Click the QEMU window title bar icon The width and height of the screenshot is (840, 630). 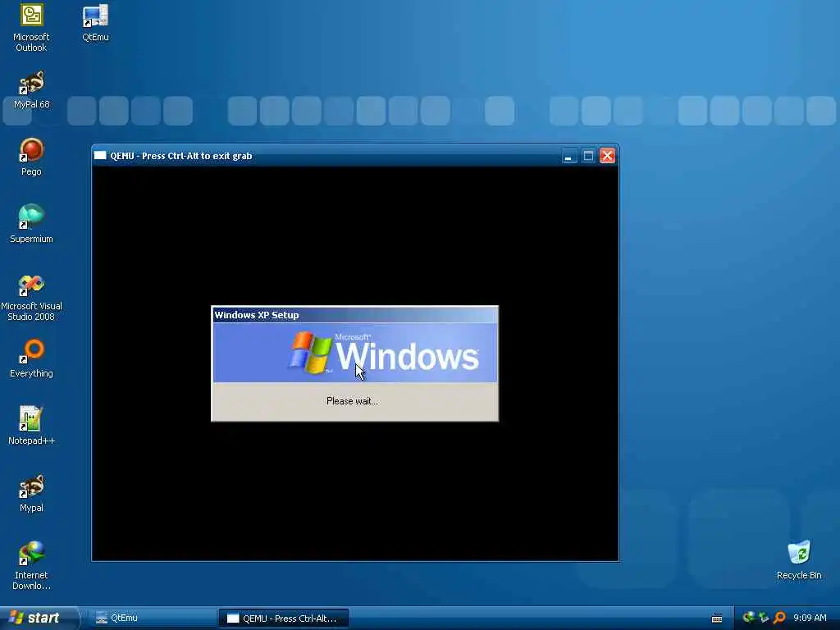click(100, 155)
